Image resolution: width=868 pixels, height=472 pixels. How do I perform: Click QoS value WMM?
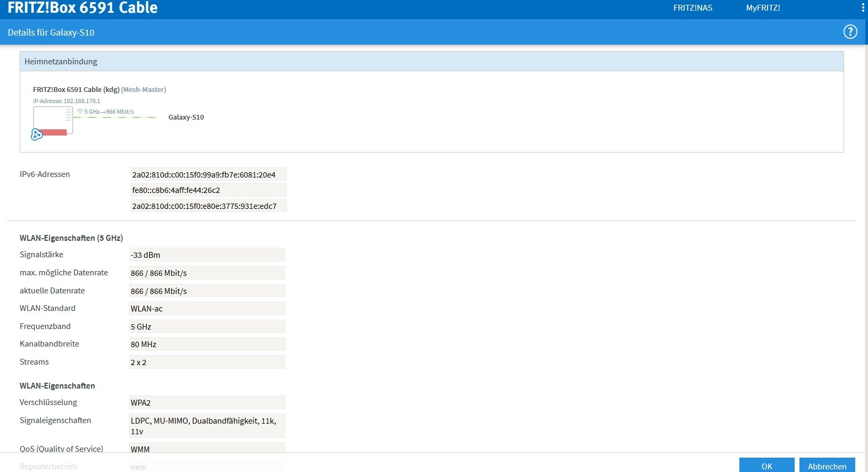(x=207, y=448)
